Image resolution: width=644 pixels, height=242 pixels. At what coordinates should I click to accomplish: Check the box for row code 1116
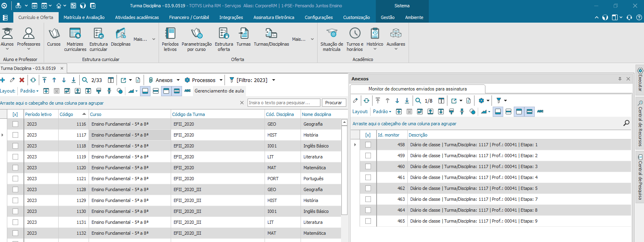(x=15, y=124)
